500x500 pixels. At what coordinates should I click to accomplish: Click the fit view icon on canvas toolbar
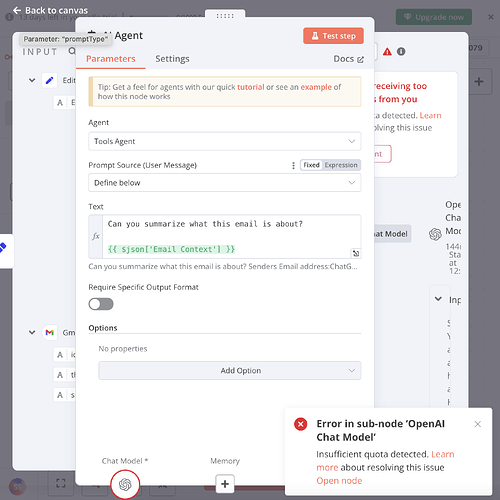pyautogui.click(x=61, y=484)
